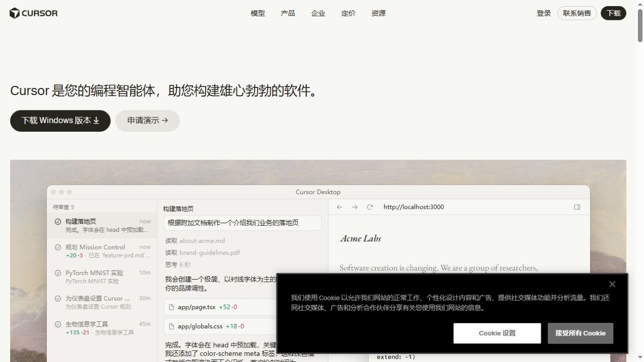Toggle the side panel icon in demo browser
Image resolution: width=644 pixels, height=362 pixels.
[x=577, y=207]
